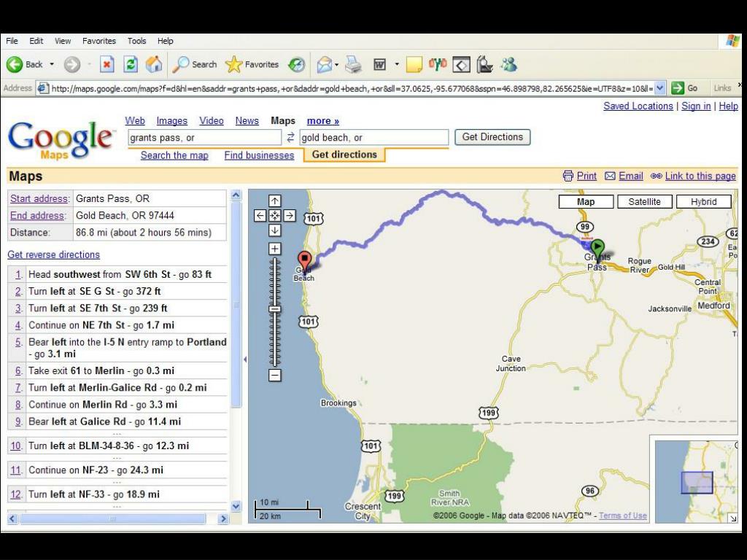Open the Back button history dropdown
This screenshot has width=747, height=560.
click(52, 64)
